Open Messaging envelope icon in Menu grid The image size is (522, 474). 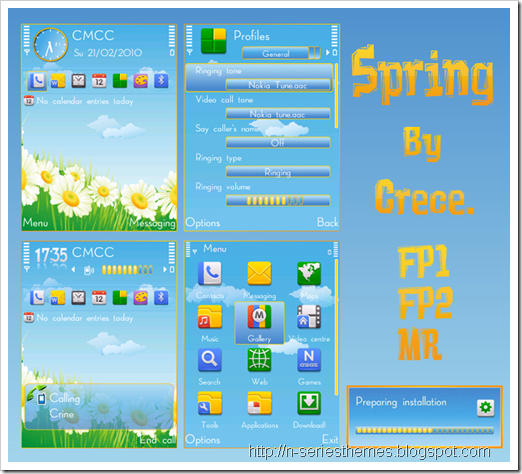[259, 273]
